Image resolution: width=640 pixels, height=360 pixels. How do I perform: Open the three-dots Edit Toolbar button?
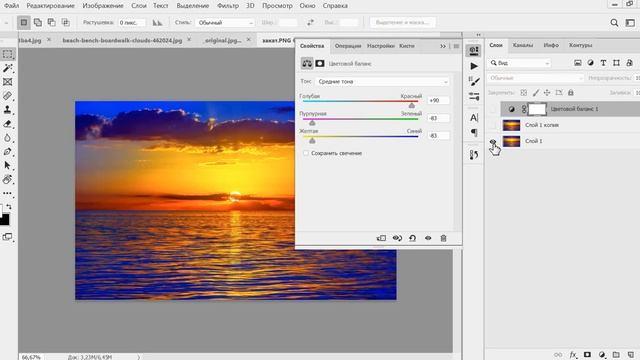(7, 193)
